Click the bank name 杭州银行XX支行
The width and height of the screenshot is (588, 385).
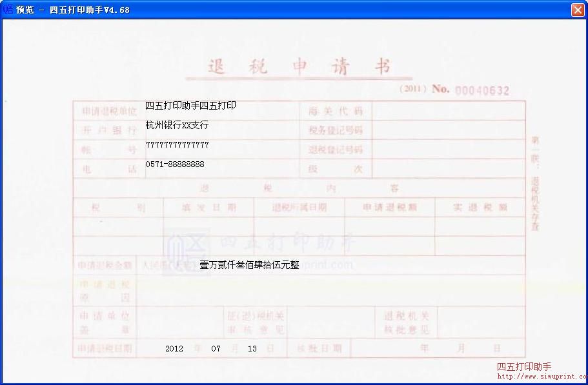[x=177, y=125]
